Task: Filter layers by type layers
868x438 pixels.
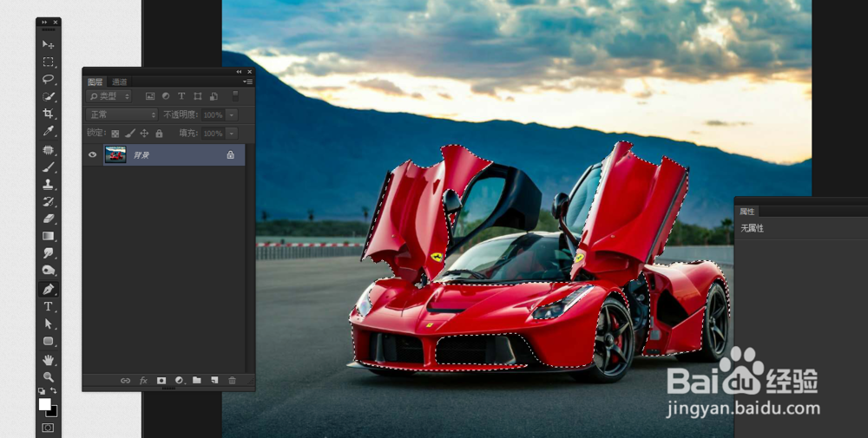Action: [181, 96]
